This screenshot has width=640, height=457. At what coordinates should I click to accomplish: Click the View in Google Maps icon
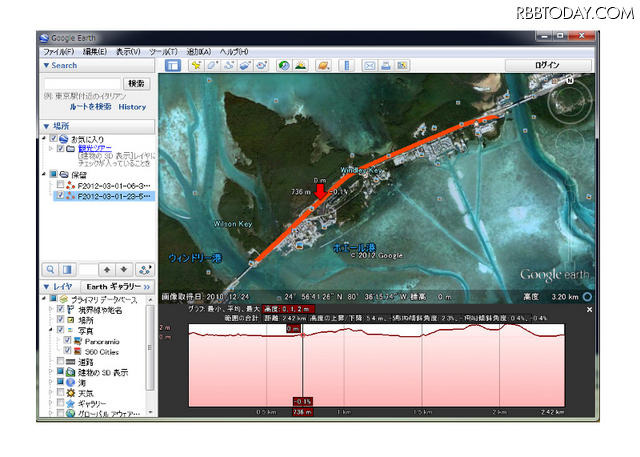(x=402, y=65)
